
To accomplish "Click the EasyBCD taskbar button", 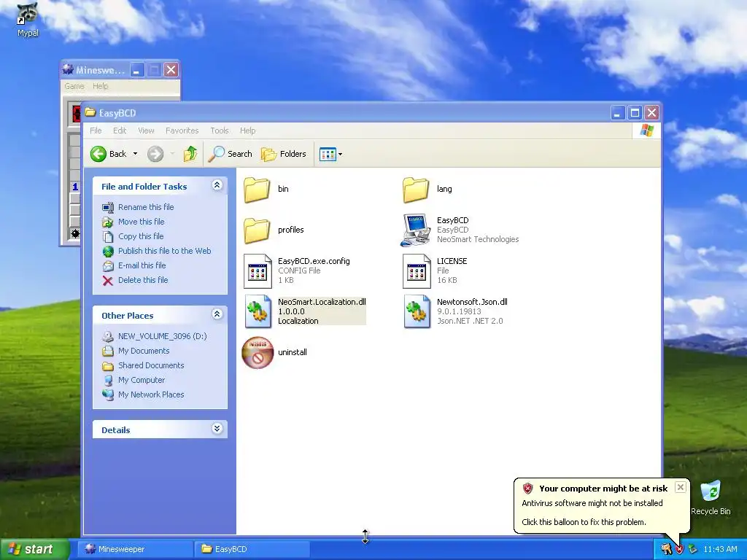I will tap(252, 549).
